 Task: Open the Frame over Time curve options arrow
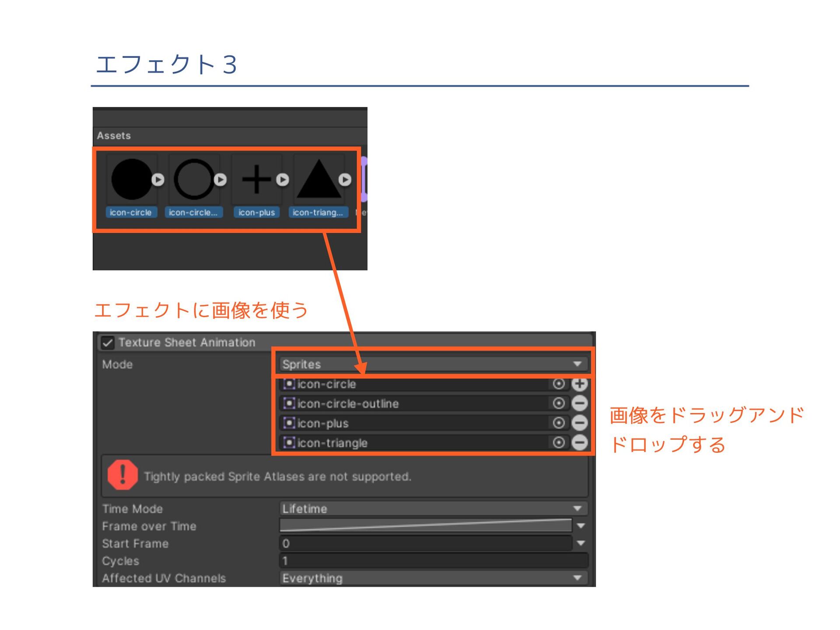tap(581, 526)
